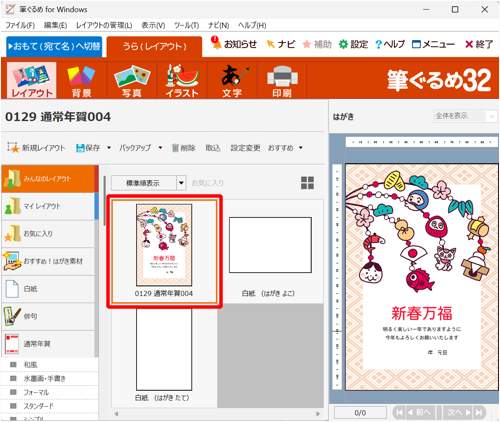Screen dimensions: 500x422
Task: Select マイ レイアウト category
Action: point(50,206)
